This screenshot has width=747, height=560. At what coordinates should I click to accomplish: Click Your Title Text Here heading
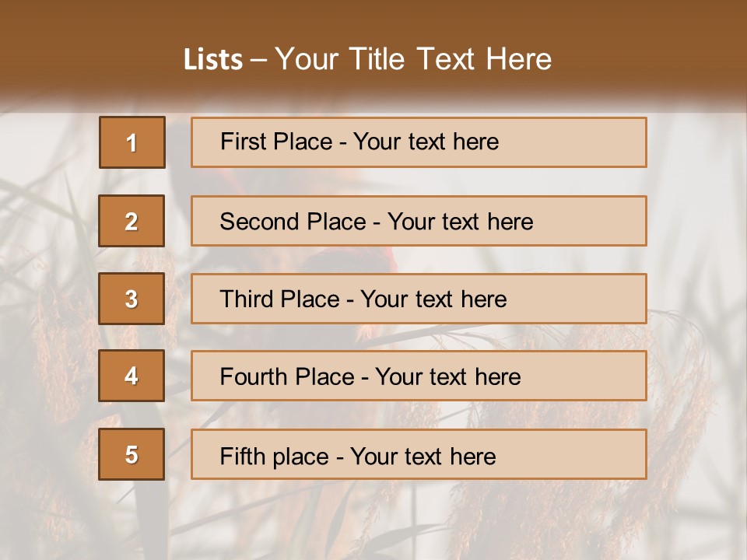coord(413,59)
